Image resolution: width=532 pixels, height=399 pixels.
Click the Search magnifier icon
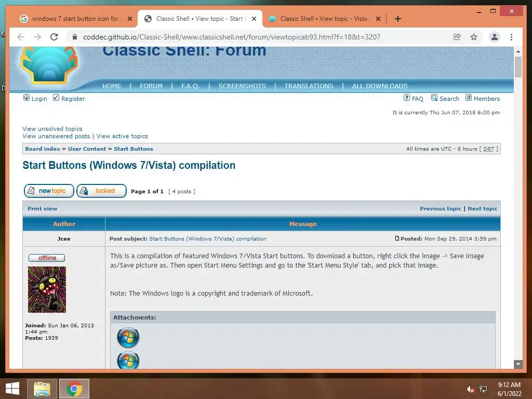pyautogui.click(x=434, y=98)
